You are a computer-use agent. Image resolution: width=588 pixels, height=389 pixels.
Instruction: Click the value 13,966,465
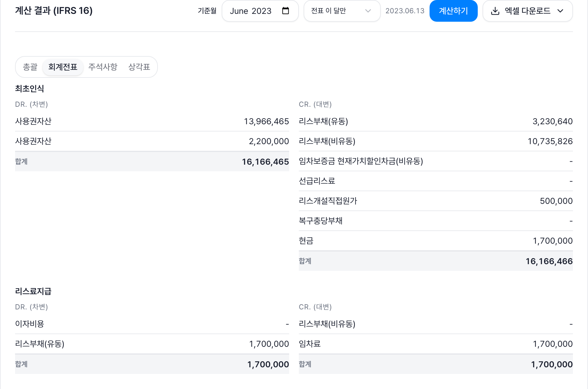tap(266, 121)
